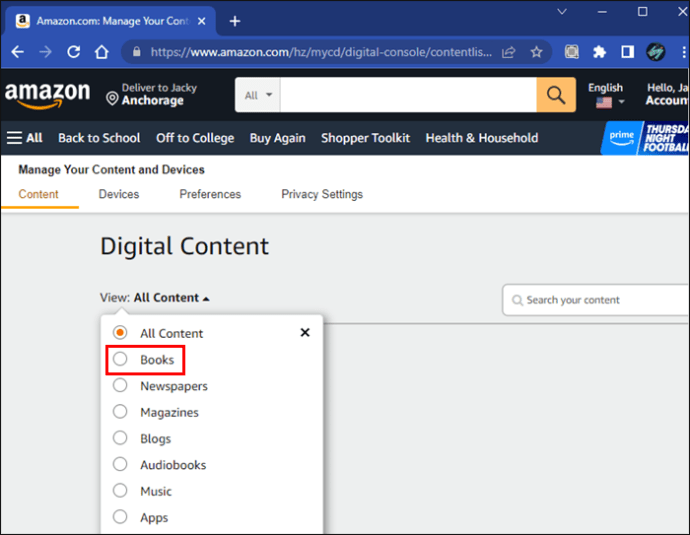Toggle the browser side panel icon
The height and width of the screenshot is (535, 690).
point(628,52)
